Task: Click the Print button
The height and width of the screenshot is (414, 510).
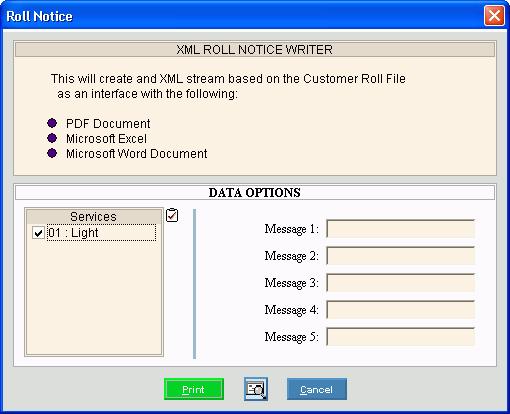Action: pyautogui.click(x=194, y=389)
